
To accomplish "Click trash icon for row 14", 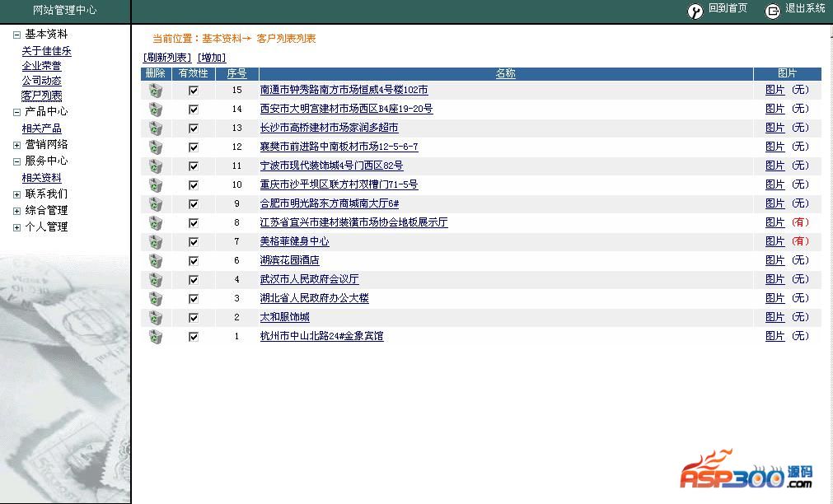I will tap(155, 110).
